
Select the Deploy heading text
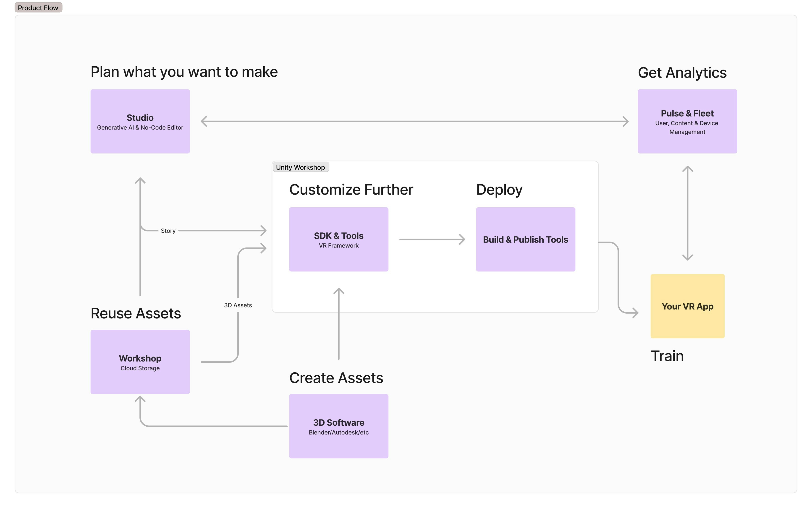click(x=499, y=190)
